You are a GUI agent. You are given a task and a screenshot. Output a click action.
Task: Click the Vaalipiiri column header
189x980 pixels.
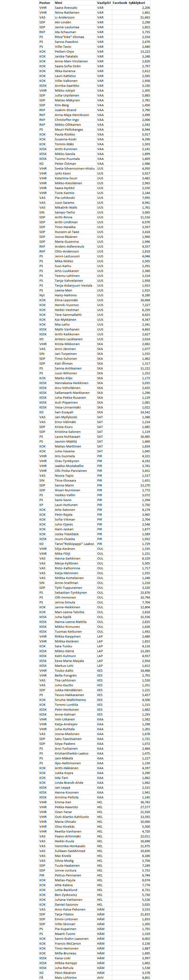pos(103,3)
